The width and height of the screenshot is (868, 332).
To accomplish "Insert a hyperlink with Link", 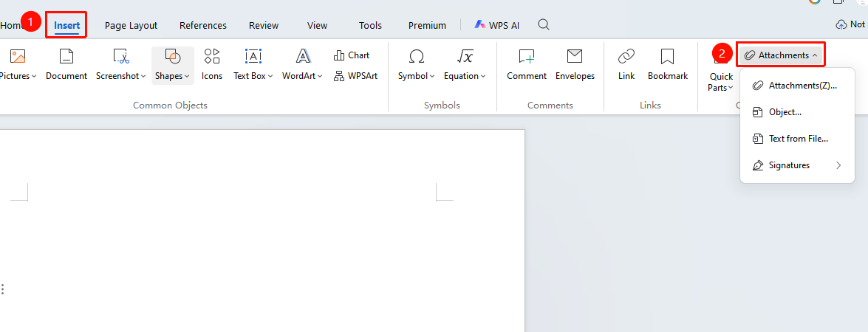I will [x=626, y=64].
